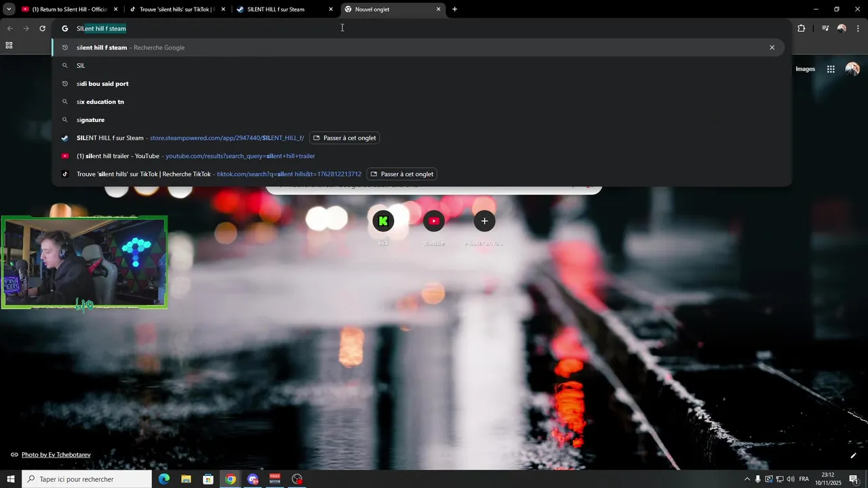This screenshot has width=868, height=488.
Task: Close the SILENT HILL f sur Steam tab
Action: [x=331, y=9]
